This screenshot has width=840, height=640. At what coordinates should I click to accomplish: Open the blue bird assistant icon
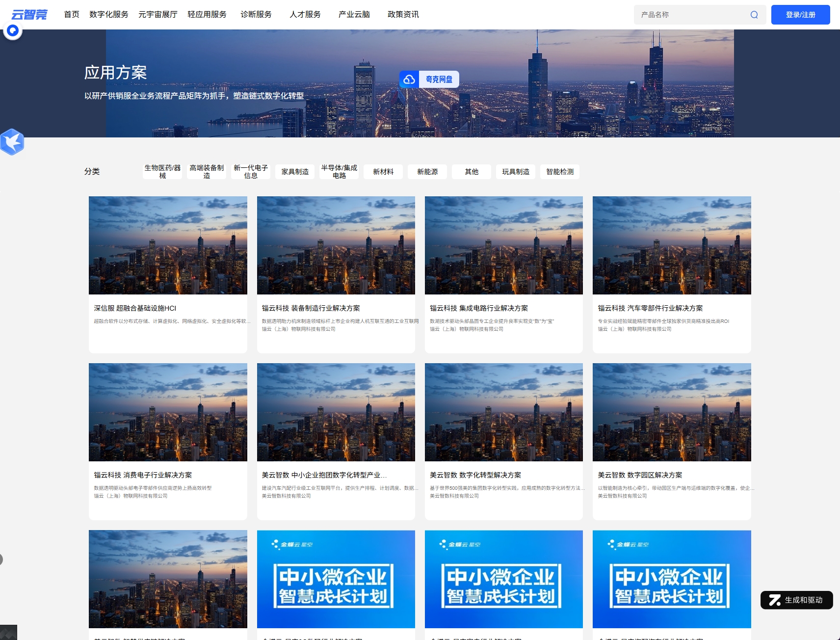coord(12,142)
